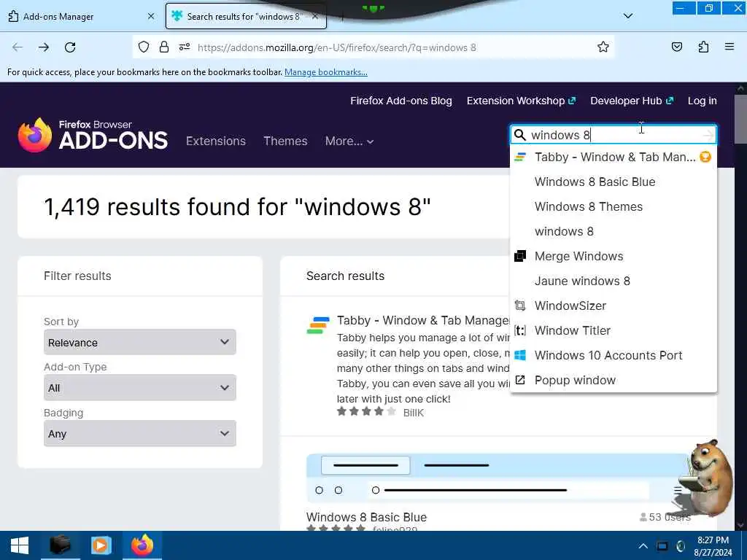Select the Popup window suggestion
The width and height of the screenshot is (747, 560).
click(x=613, y=379)
